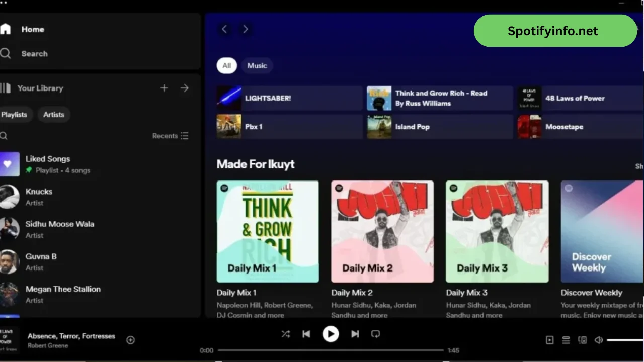Skip to the previous track
Viewport: 644px width, 362px height.
[x=306, y=334]
